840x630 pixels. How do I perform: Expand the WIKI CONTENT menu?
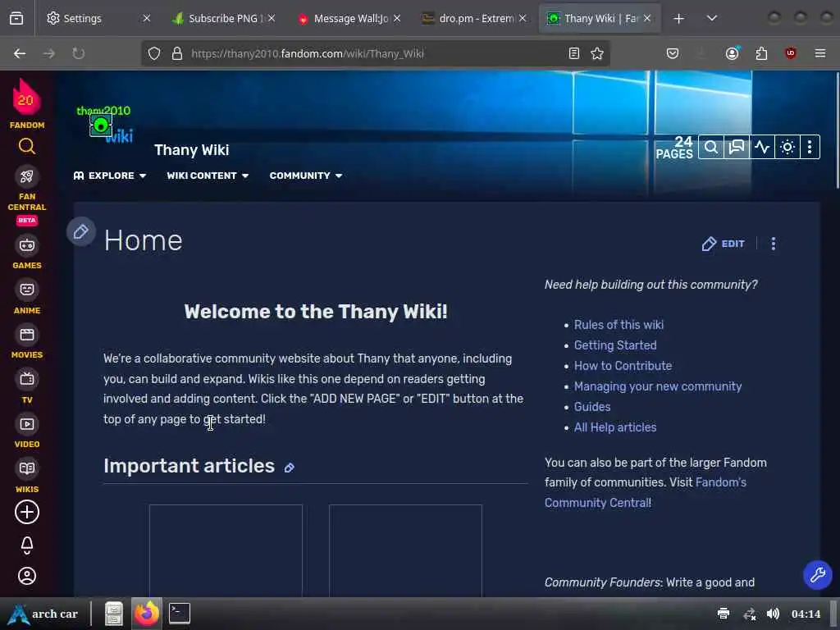click(x=208, y=176)
